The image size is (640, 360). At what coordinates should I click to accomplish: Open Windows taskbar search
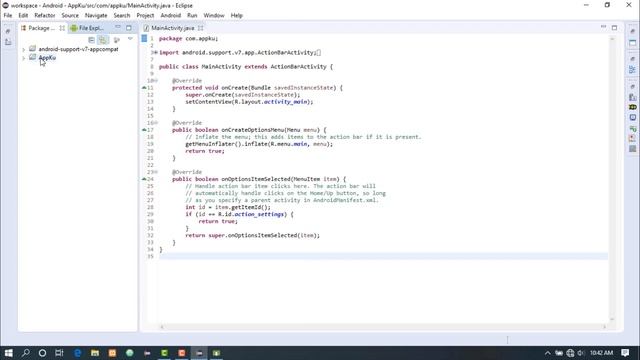click(25, 353)
